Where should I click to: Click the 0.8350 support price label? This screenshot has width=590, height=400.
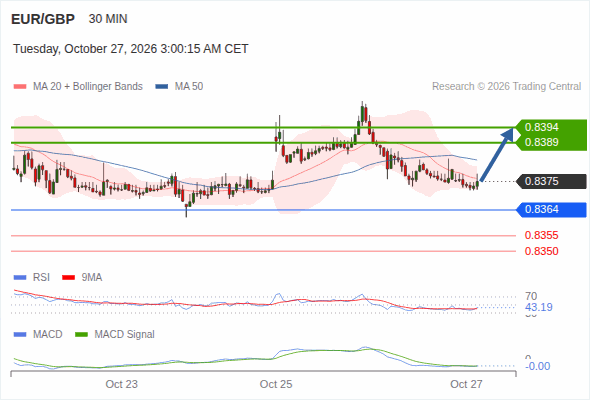pyautogui.click(x=541, y=251)
